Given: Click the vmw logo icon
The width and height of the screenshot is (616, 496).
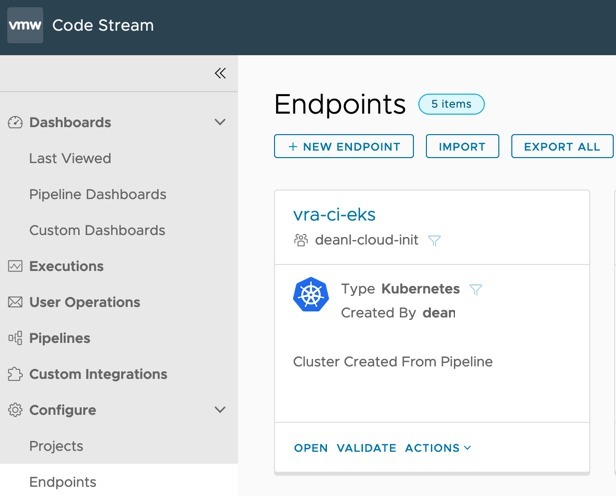Looking at the screenshot, I should pyautogui.click(x=25, y=25).
